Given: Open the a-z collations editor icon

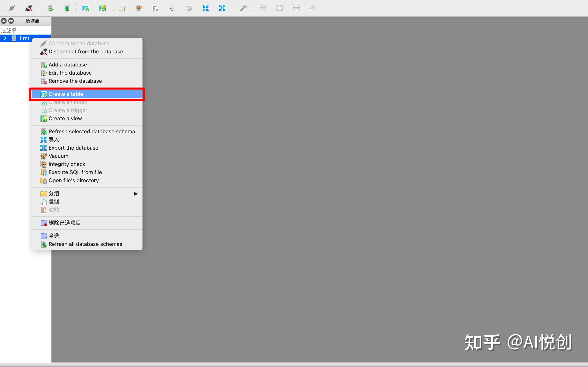Looking at the screenshot, I should point(172,8).
